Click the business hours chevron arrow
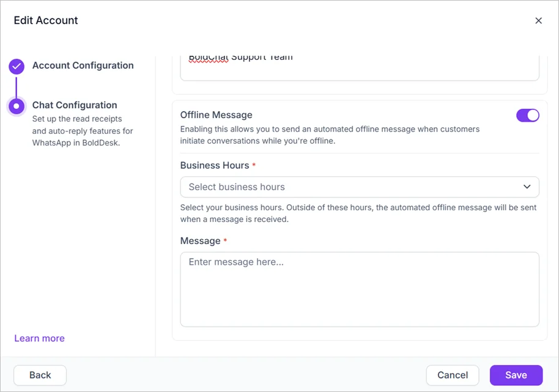This screenshot has width=559, height=392. 527,187
